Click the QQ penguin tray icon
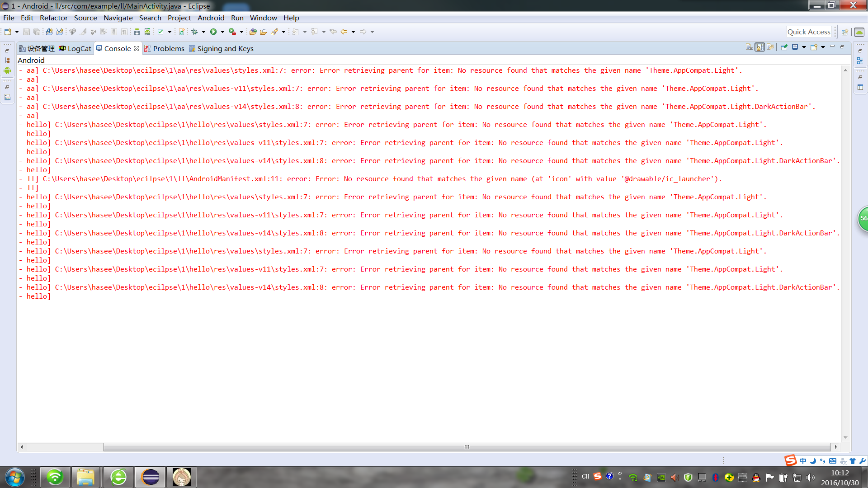 [756, 478]
